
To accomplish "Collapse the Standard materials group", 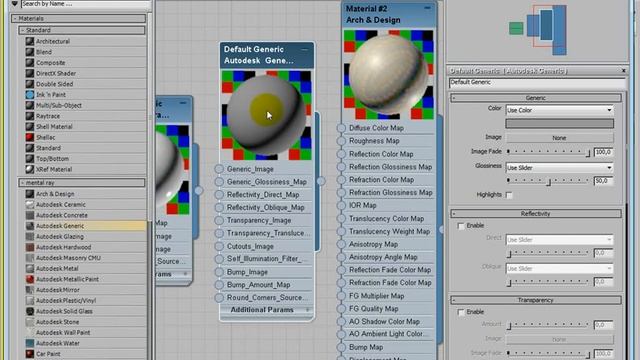I will tap(82, 30).
